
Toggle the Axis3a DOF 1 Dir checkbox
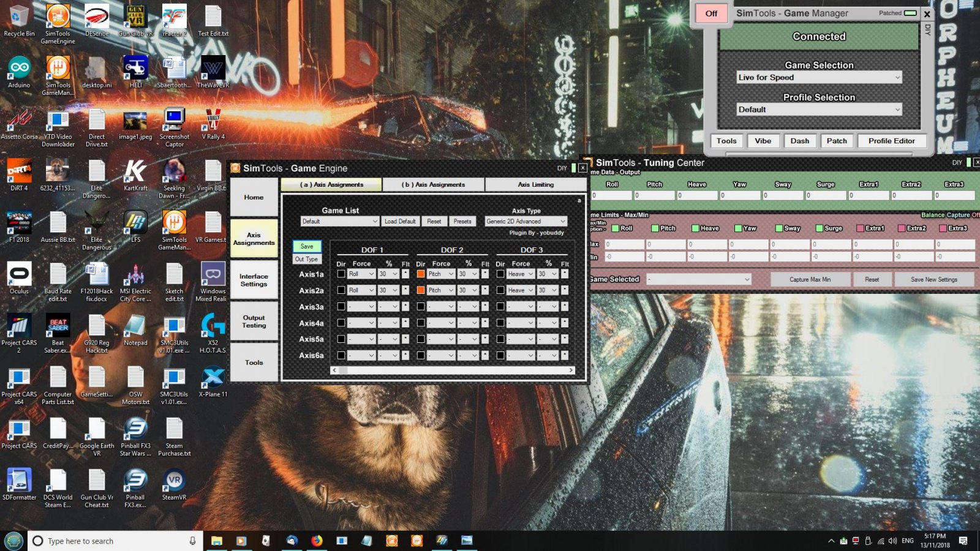pos(341,306)
